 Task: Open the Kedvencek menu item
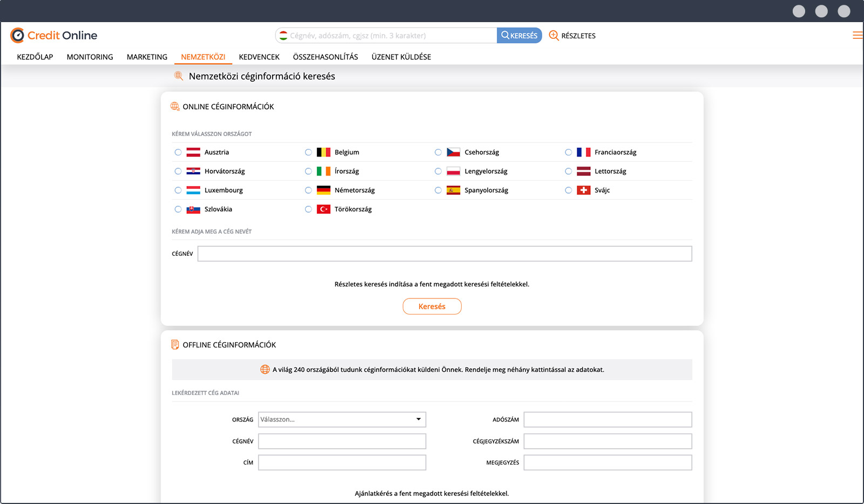(259, 57)
